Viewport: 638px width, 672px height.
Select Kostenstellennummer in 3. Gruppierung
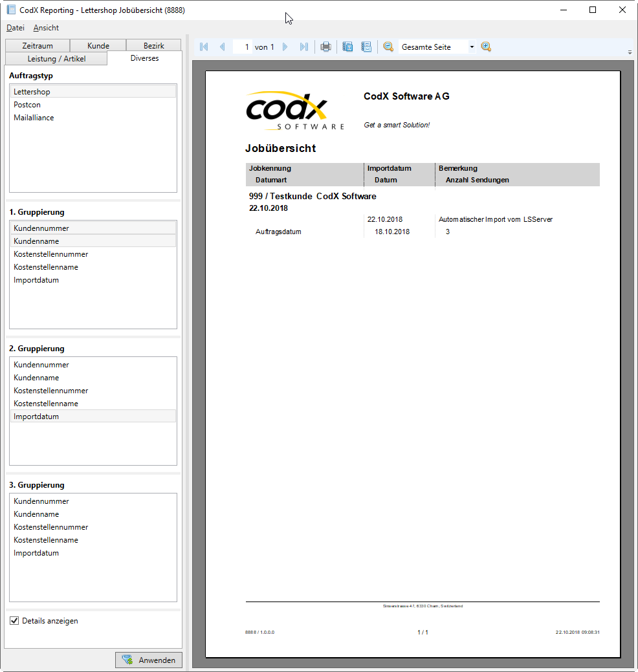click(93, 527)
